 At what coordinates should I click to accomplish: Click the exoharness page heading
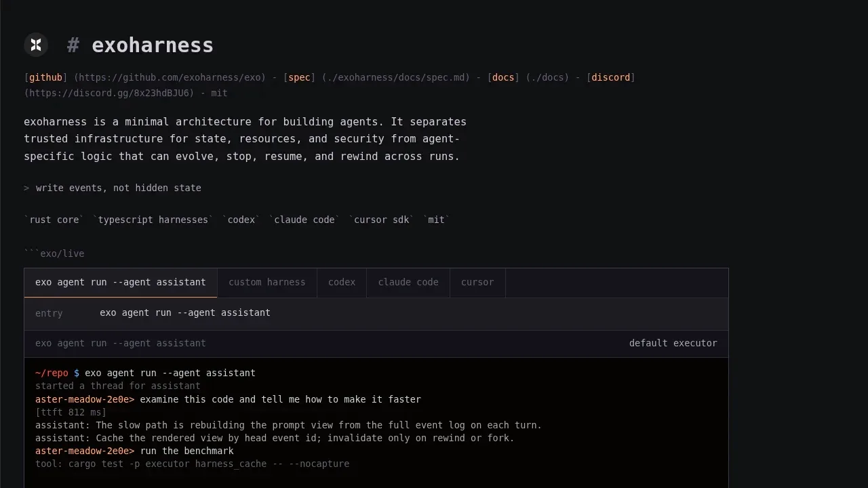pyautogui.click(x=140, y=45)
